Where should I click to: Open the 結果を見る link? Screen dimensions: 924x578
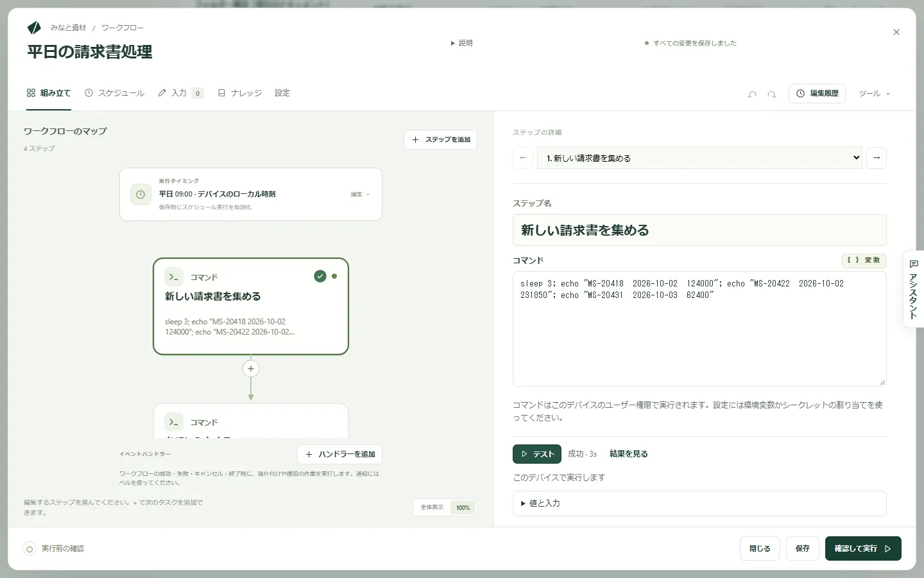(x=629, y=454)
